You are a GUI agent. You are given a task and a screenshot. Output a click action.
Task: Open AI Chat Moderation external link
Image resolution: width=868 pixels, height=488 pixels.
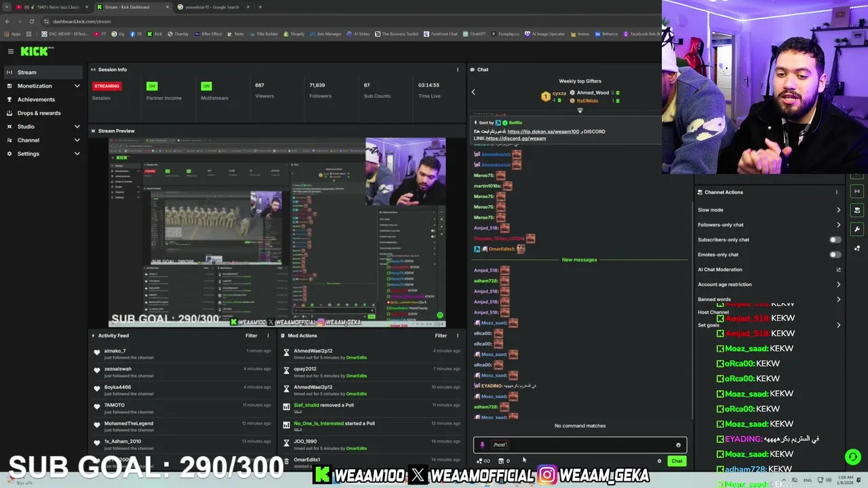[838, 270]
